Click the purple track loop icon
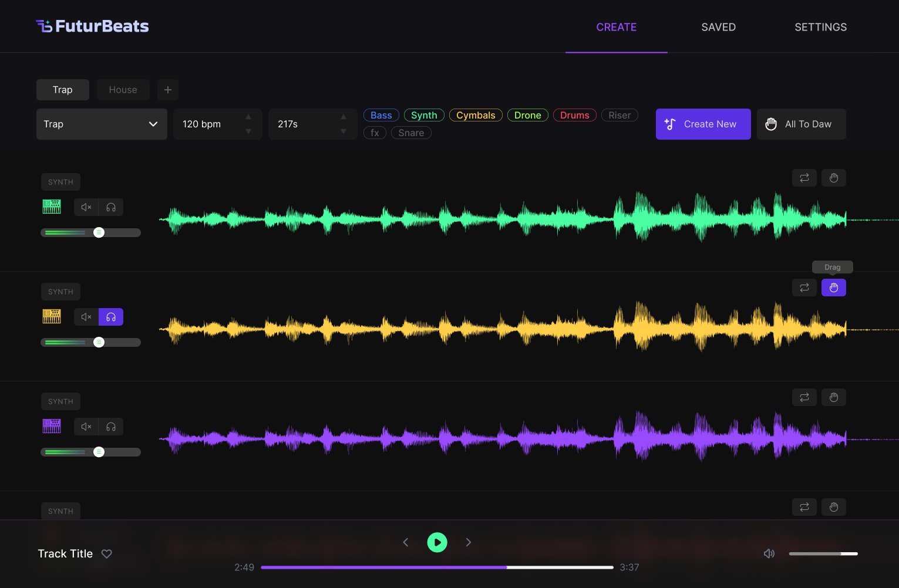Screen dimensions: 899x588 coord(804,397)
